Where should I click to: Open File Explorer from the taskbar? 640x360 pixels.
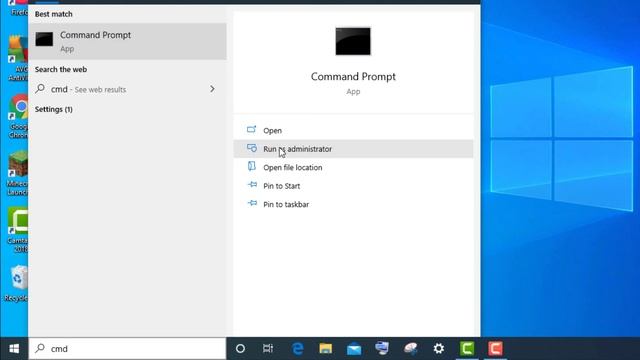(x=326, y=349)
